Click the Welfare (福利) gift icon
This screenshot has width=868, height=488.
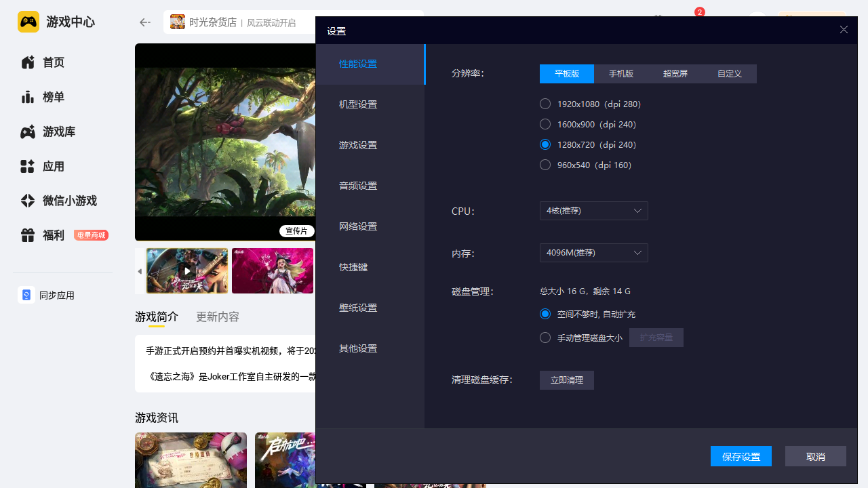click(28, 235)
